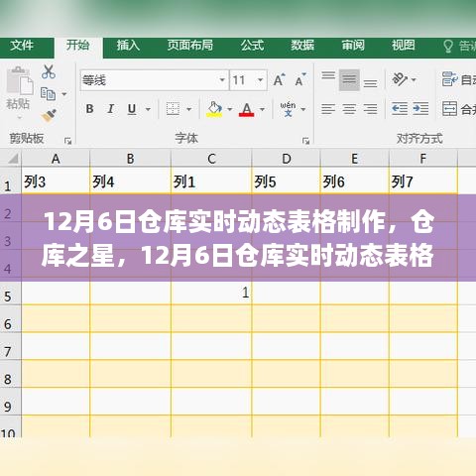476x476 pixels.
Task: Open the 公式 ribbon tab
Action: click(x=252, y=46)
